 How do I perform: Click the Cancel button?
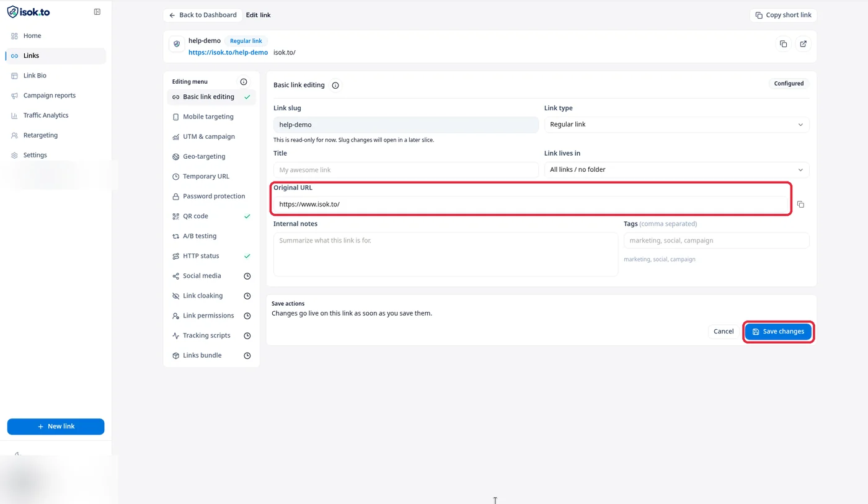724,332
